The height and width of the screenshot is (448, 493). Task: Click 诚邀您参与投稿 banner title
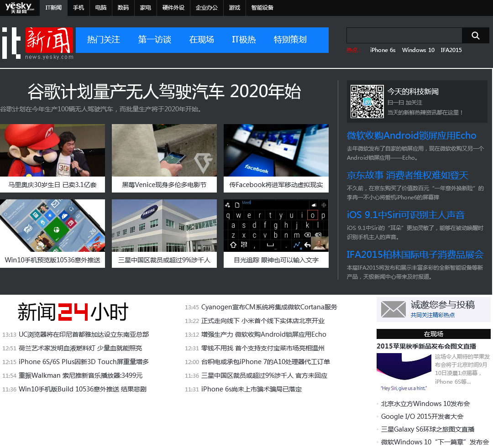[x=443, y=305]
